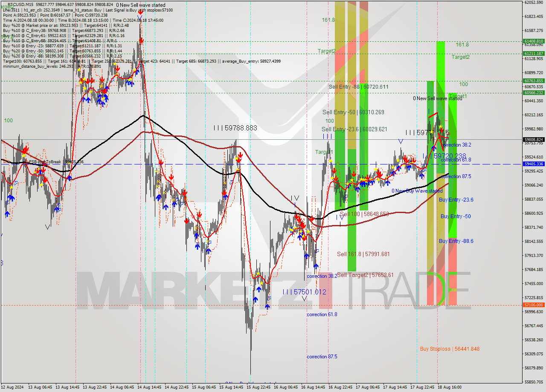The height and width of the screenshot is (392, 546).
Task: Select the 'Sell 161.8 | 57991.681' label
Action: click(x=363, y=254)
